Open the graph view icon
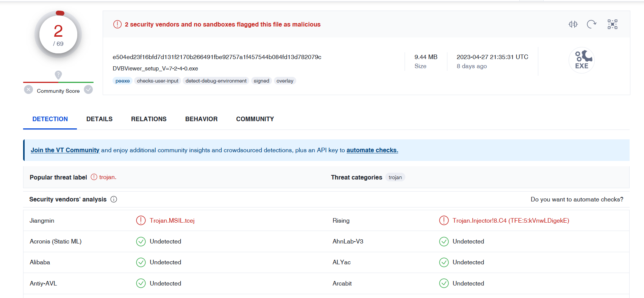 [613, 24]
